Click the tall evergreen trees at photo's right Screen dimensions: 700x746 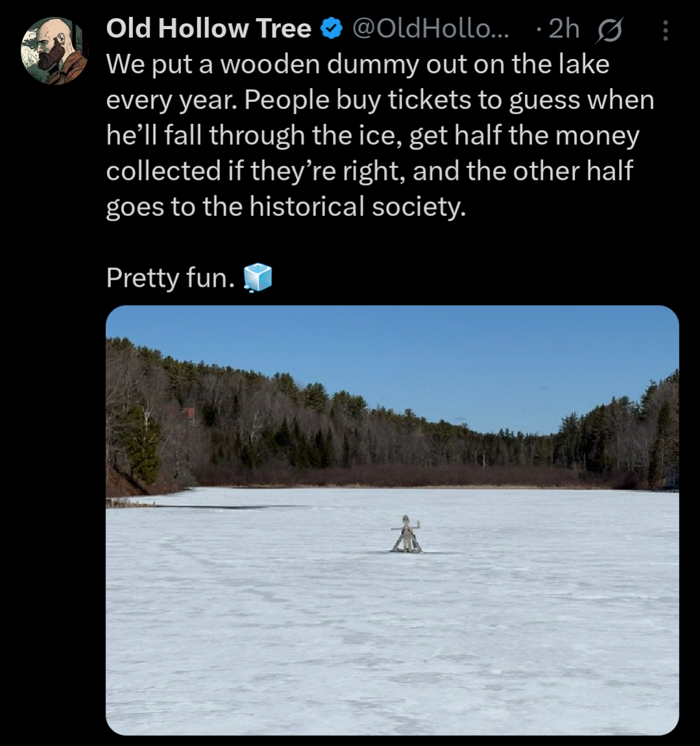coord(662,428)
